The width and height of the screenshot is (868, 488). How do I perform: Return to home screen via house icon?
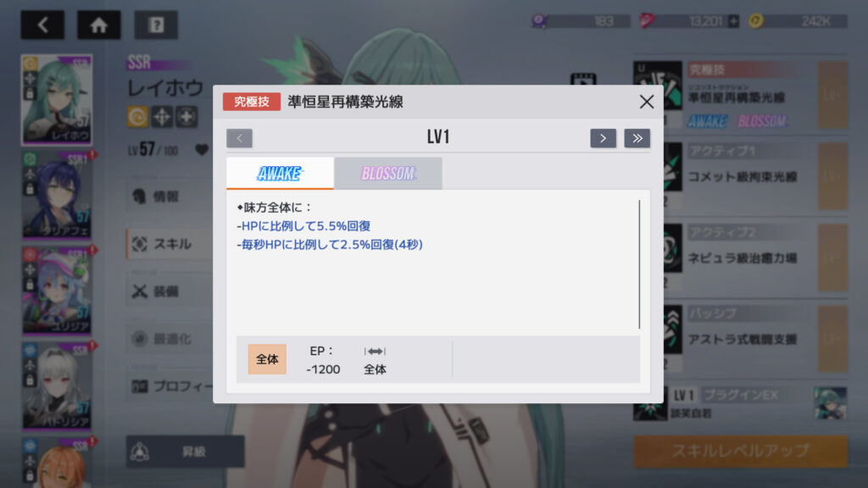click(99, 25)
